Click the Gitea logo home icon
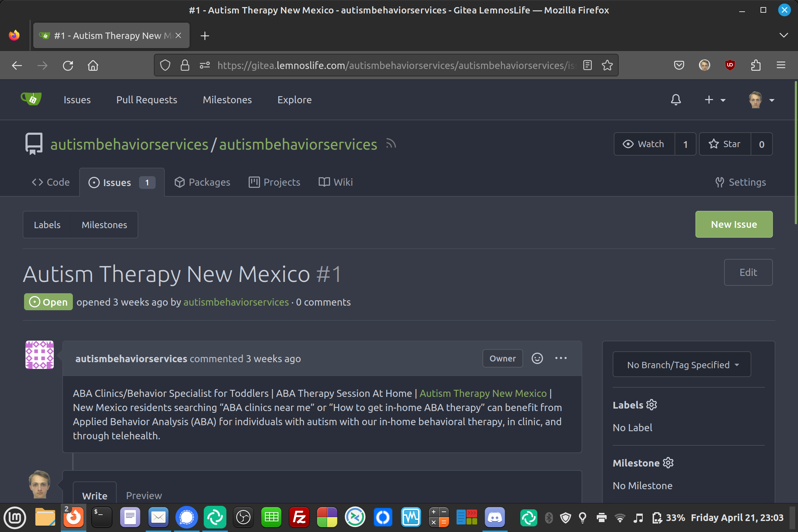This screenshot has height=532, width=798. [x=31, y=99]
